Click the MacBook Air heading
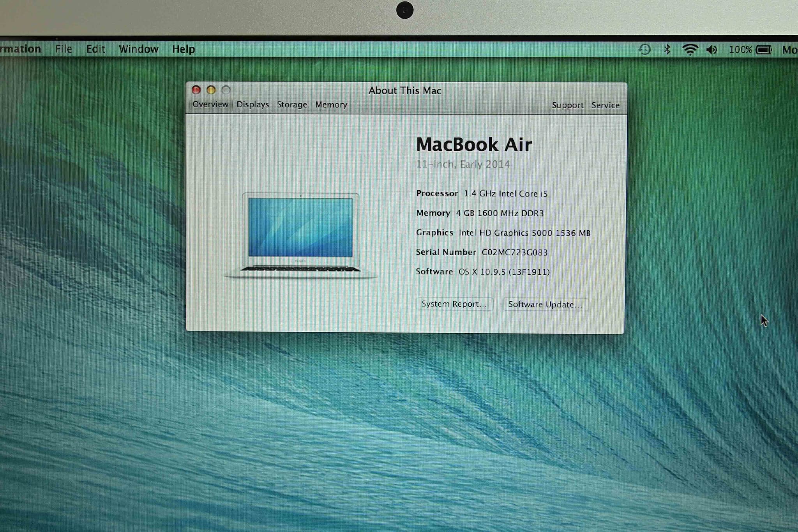This screenshot has height=532, width=798. (474, 145)
